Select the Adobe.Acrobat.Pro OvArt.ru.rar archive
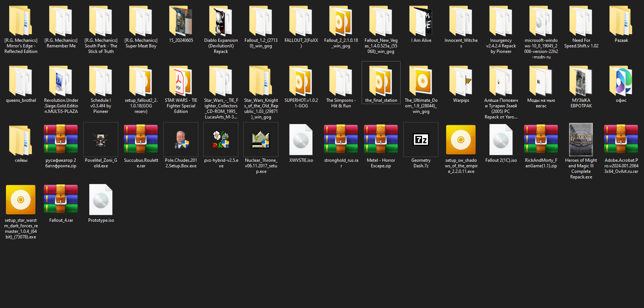The image size is (644, 308). tap(621, 150)
